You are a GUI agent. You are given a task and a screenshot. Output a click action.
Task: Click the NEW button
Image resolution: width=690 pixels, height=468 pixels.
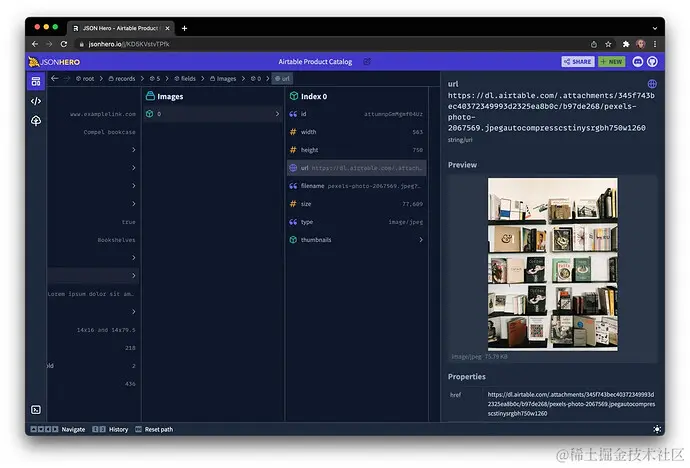click(612, 62)
